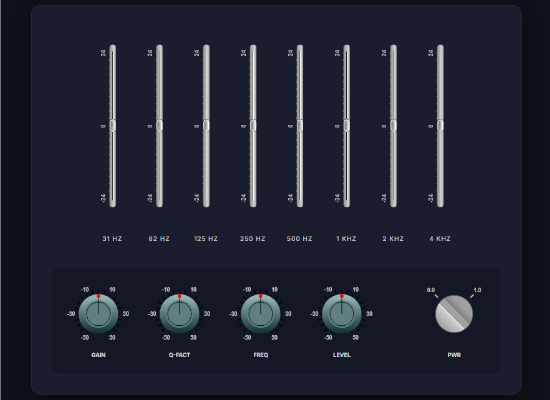Click the GAIN label text

point(99,355)
